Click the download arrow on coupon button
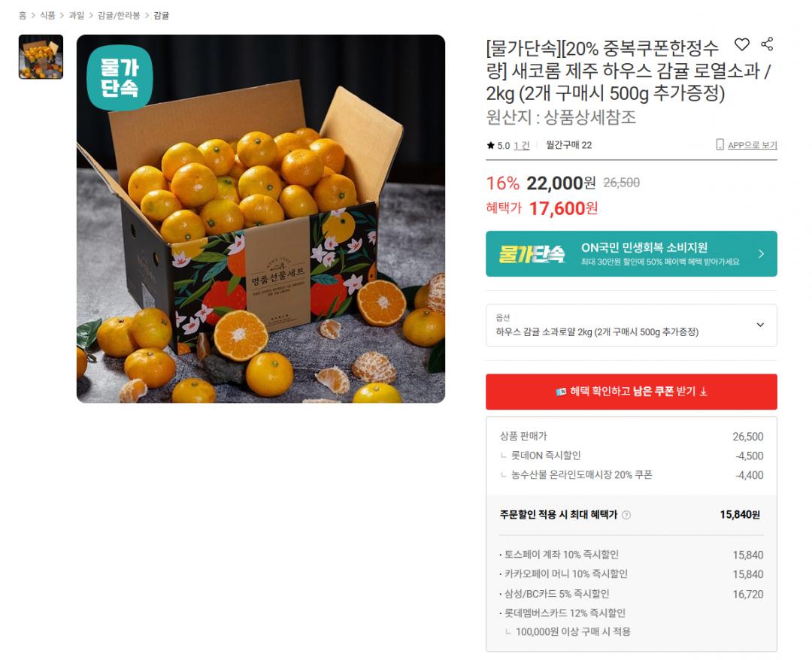Screen dimensions: 812x660 point(703,392)
